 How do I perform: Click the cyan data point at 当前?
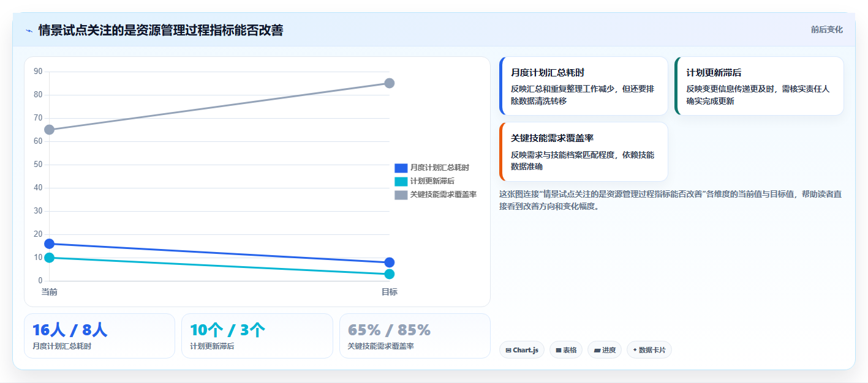coord(50,258)
